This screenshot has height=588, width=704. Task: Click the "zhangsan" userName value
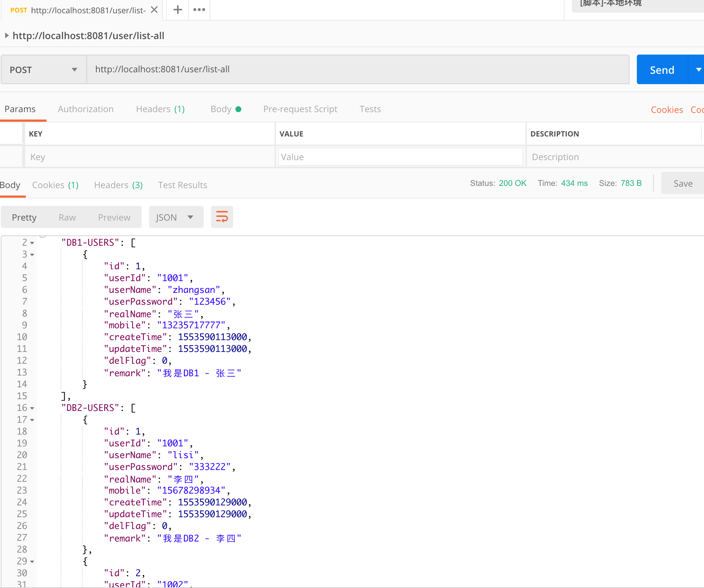coord(194,290)
